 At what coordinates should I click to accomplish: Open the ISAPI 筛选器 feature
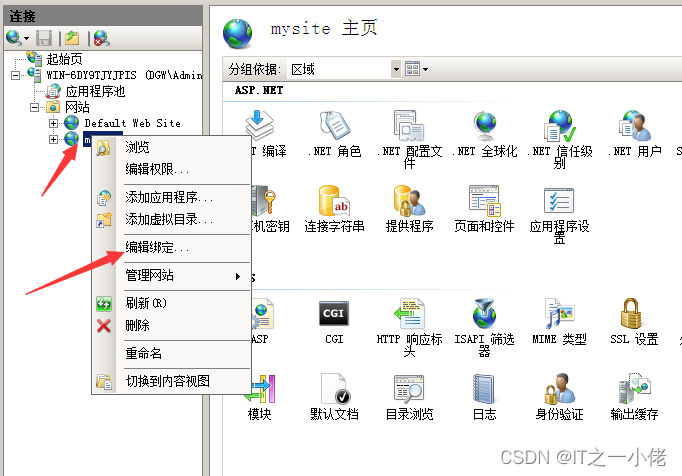[485, 326]
